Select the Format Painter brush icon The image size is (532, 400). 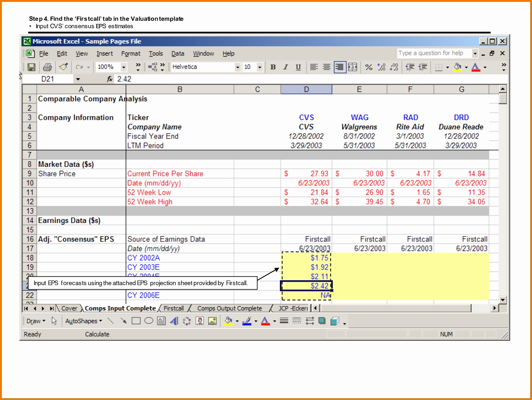pos(63,67)
